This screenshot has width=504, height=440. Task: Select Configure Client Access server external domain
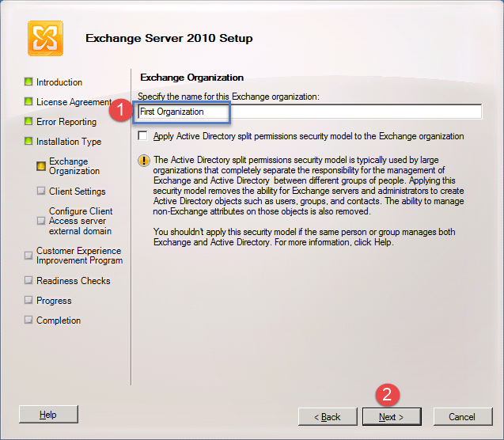coord(81,221)
